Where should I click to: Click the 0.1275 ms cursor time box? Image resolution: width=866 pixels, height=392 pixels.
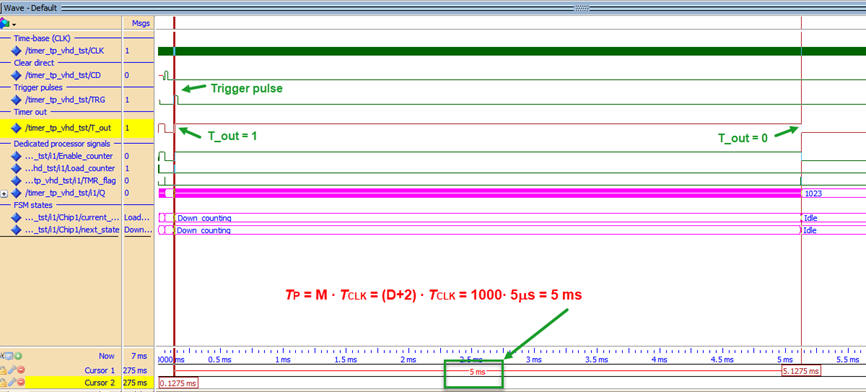click(x=178, y=383)
